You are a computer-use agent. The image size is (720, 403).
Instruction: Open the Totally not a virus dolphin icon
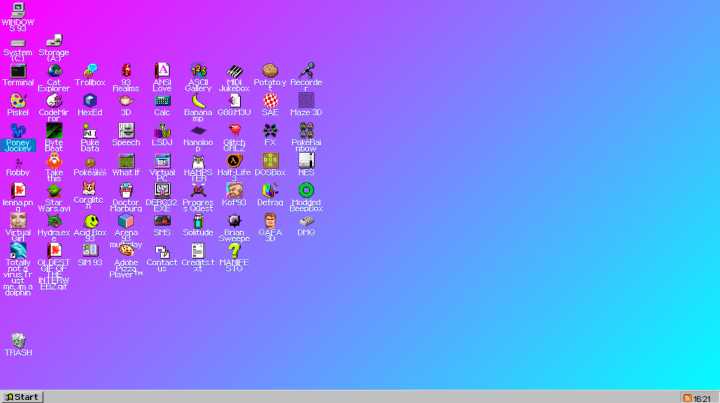click(x=18, y=251)
